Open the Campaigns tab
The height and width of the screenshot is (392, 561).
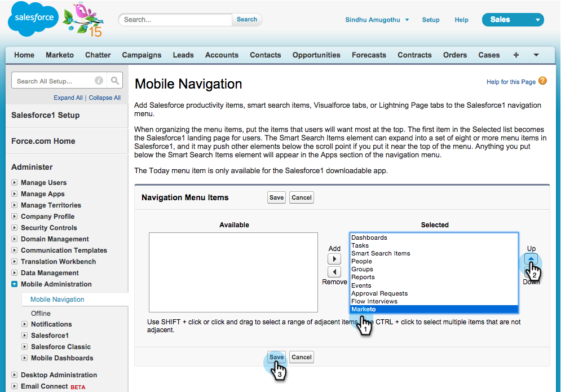pyautogui.click(x=142, y=55)
